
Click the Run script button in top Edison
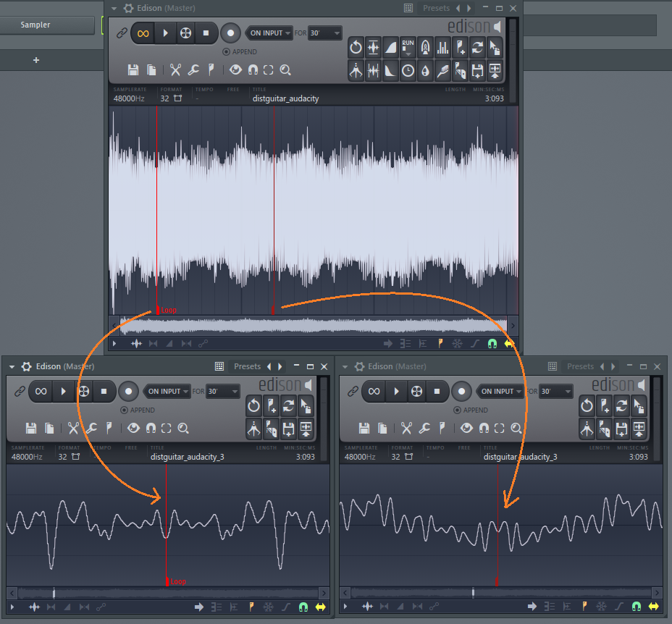point(408,48)
